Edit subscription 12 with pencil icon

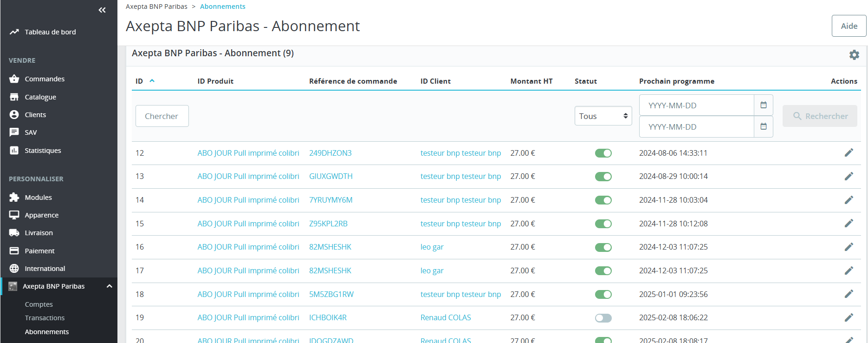tap(849, 152)
